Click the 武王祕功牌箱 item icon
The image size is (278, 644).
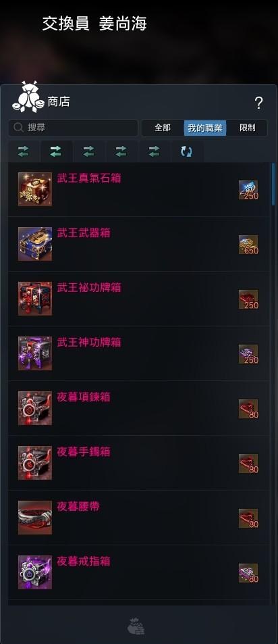[35, 299]
